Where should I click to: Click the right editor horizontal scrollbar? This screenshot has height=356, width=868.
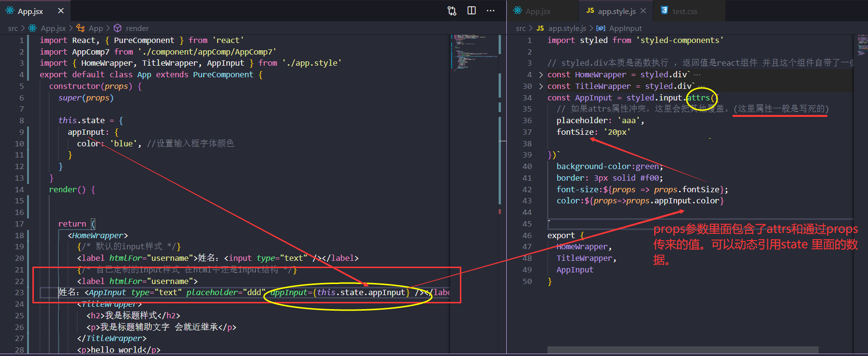pos(683,350)
